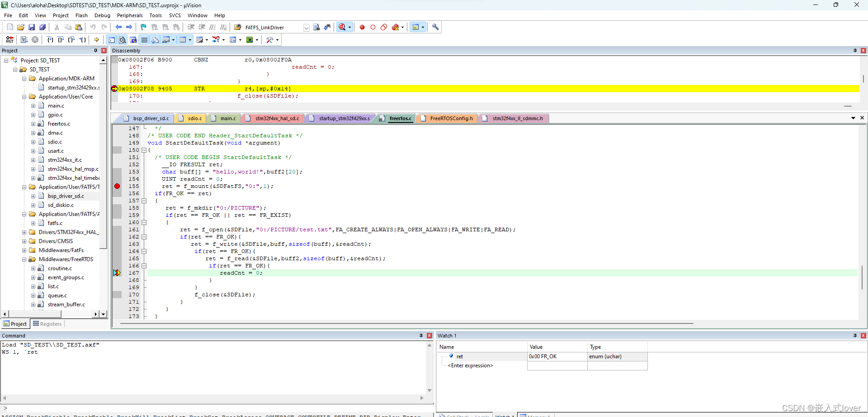Click the Project panel vertical scrollbar
The image size is (868, 417).
click(x=103, y=156)
